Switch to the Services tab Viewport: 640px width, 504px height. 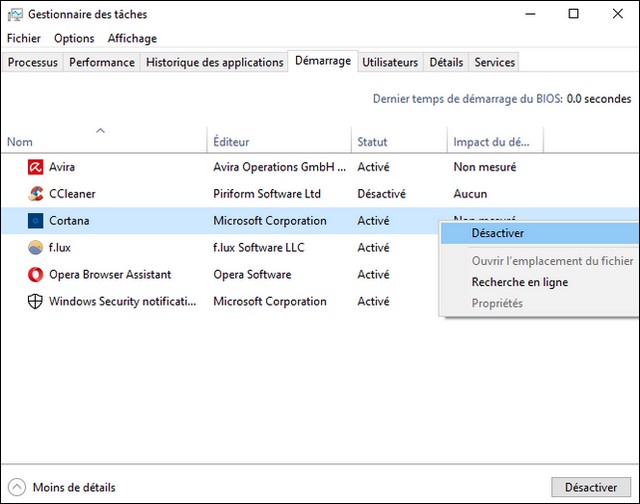coord(494,62)
